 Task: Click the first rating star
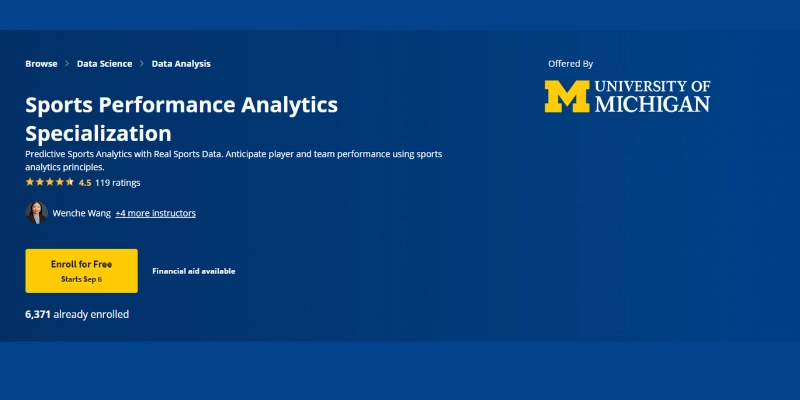click(x=30, y=183)
